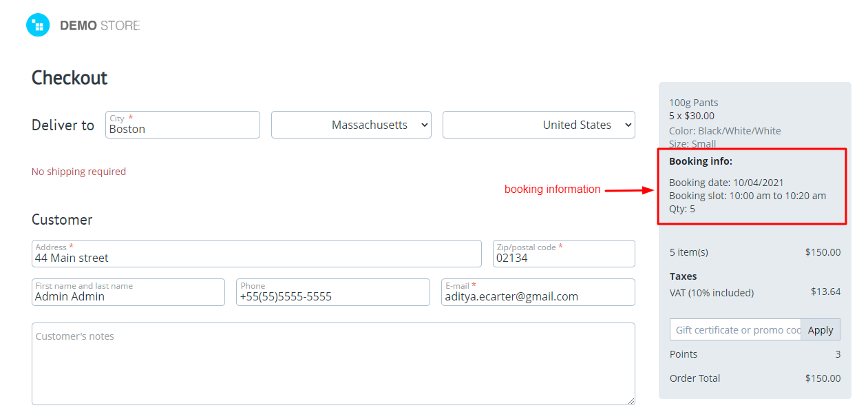The image size is (868, 419).
Task: Apply the promo code with Apply button
Action: (x=821, y=329)
